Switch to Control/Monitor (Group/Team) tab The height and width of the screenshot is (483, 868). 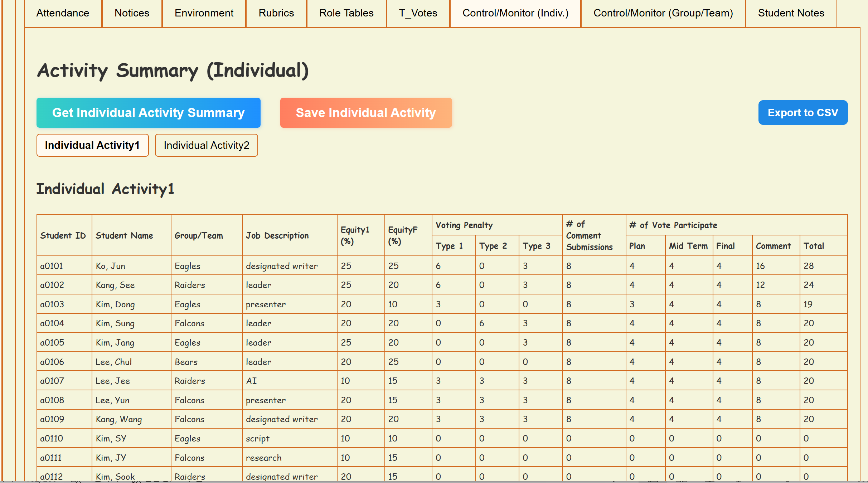(x=663, y=13)
